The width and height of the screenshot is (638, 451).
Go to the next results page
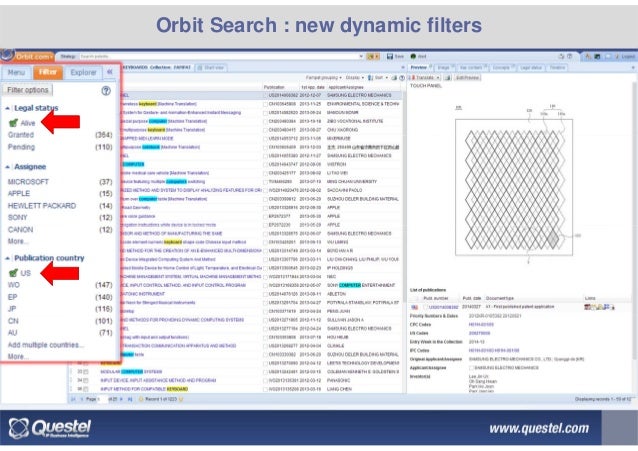(121, 399)
